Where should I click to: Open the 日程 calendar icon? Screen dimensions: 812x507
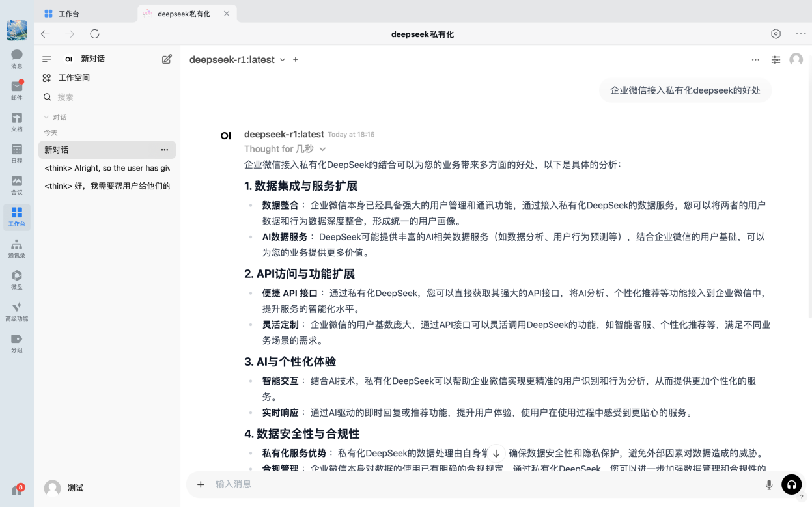coord(16,153)
